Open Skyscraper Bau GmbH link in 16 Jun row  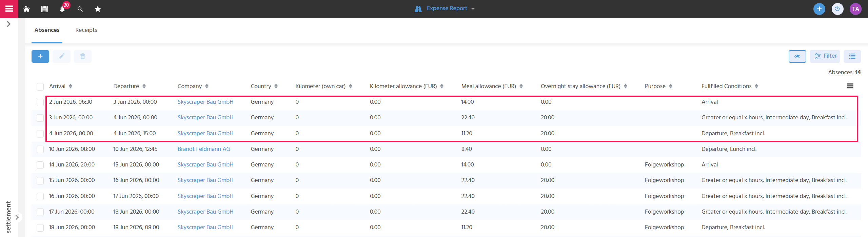pyautogui.click(x=205, y=196)
